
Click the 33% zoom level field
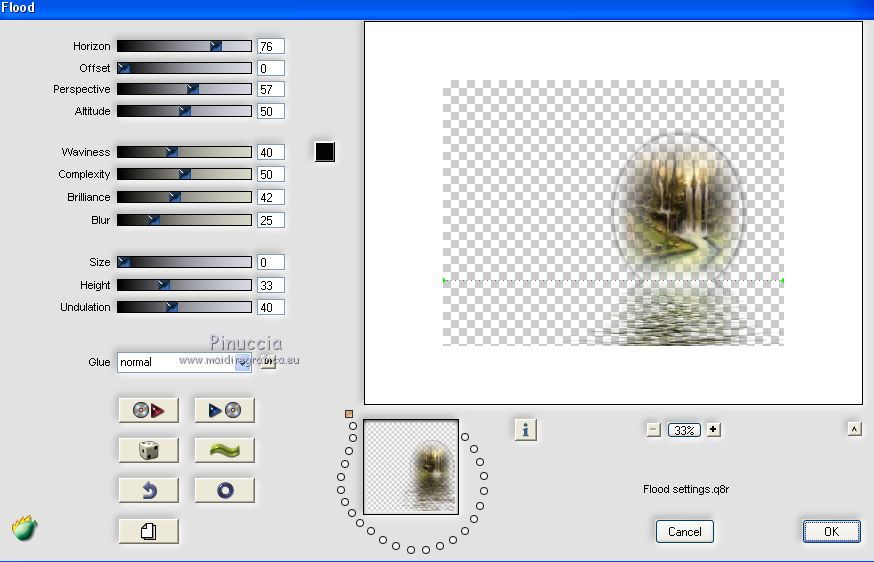[x=684, y=430]
